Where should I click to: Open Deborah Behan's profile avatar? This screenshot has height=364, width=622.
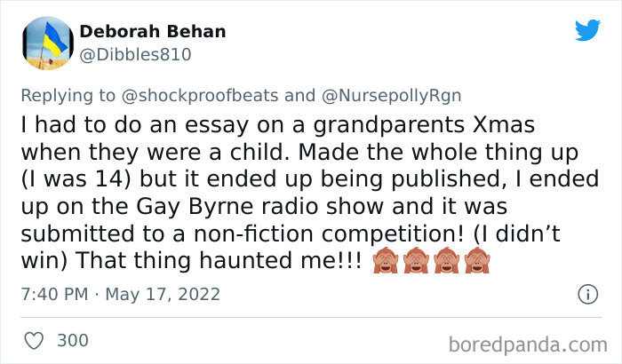[x=45, y=44]
